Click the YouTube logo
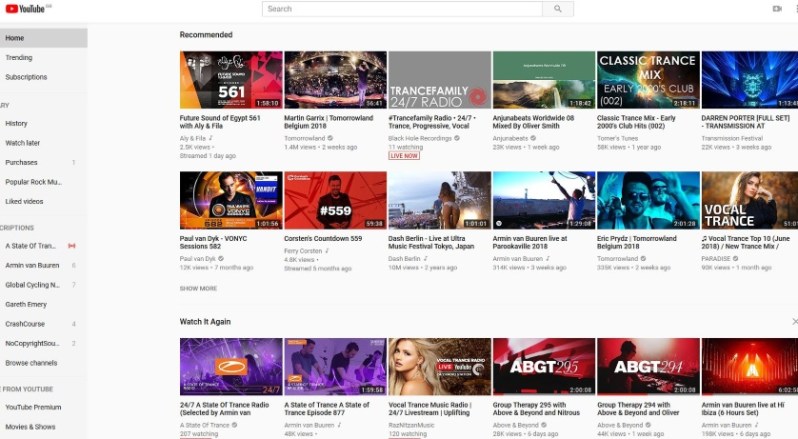 (x=26, y=9)
